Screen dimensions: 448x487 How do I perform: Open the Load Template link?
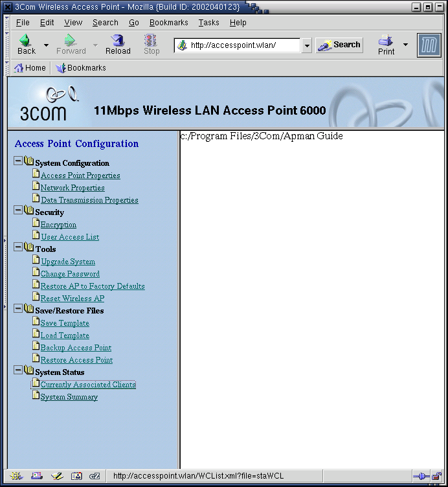coord(65,335)
